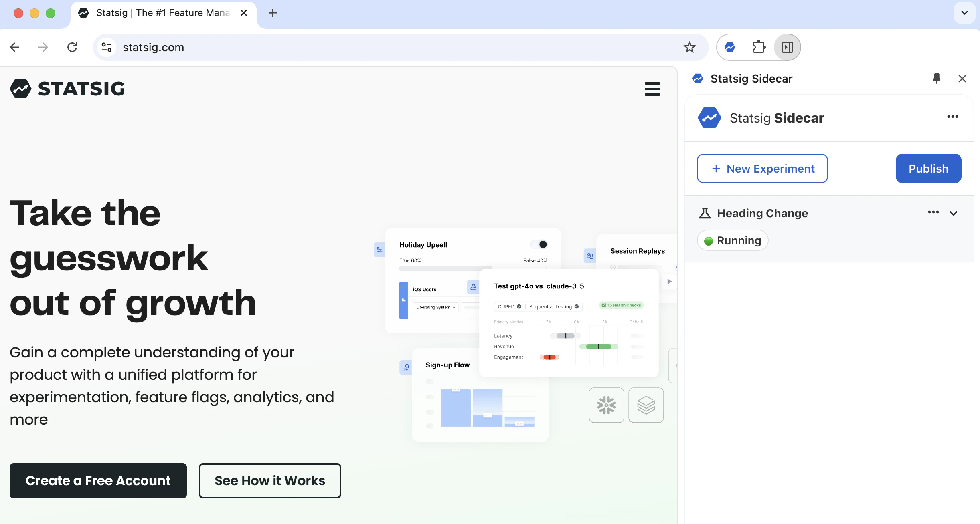Screen dimensions: 980x524
Task: Close the side panel using the panel icon
Action: (787, 47)
